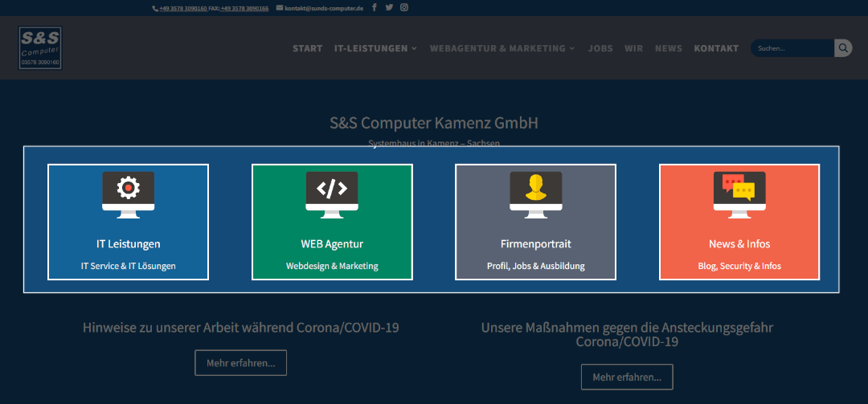
Task: Open the NEWS menu item
Action: pyautogui.click(x=669, y=49)
